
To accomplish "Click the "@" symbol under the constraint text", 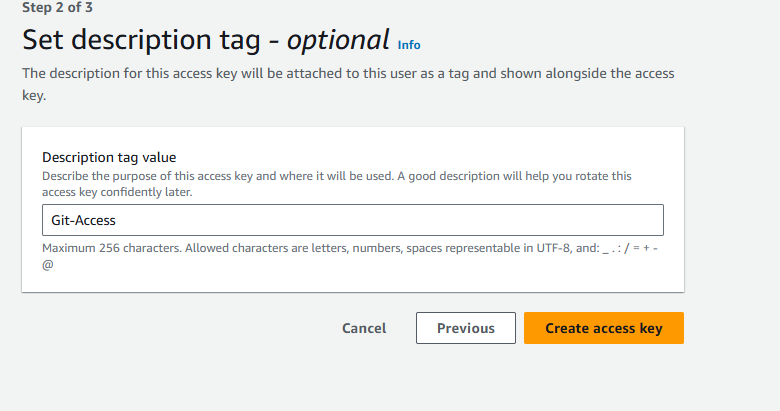I will pos(47,264).
